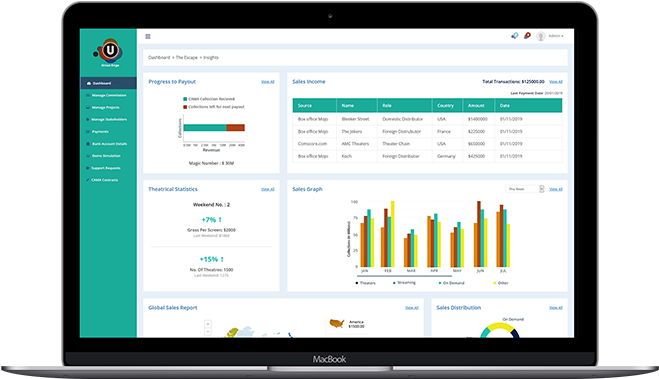Toggle the On Demand legend item

(452, 283)
